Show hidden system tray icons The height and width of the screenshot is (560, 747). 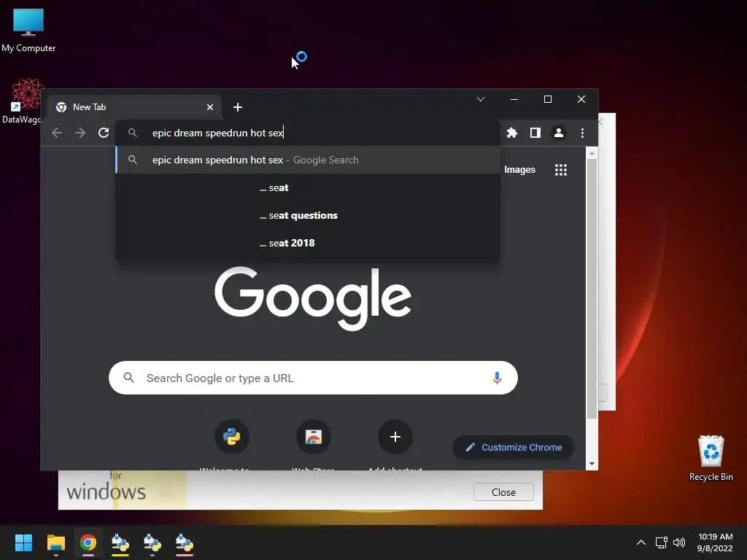click(x=641, y=542)
